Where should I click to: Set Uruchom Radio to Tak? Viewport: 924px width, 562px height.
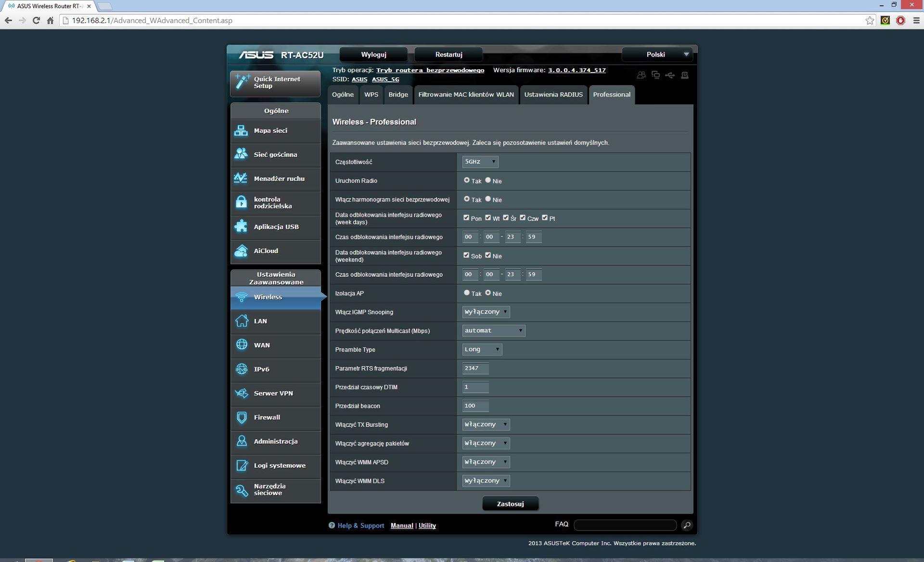(467, 180)
